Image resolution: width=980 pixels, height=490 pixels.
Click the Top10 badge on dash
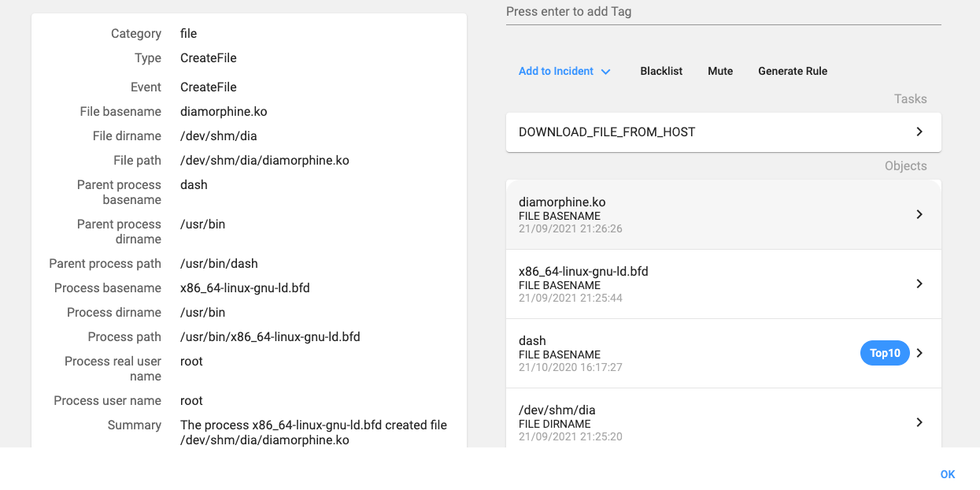(884, 353)
